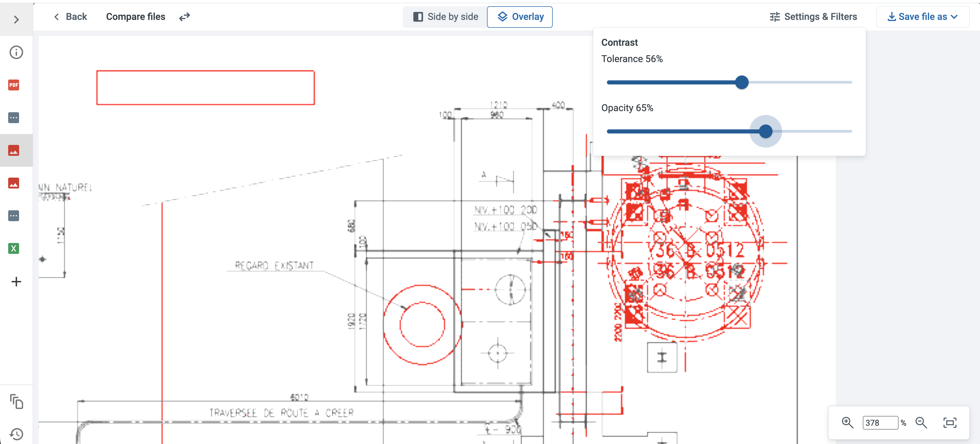The width and height of the screenshot is (980, 444).
Task: Zoom in with magnifier plus icon
Action: [x=848, y=423]
